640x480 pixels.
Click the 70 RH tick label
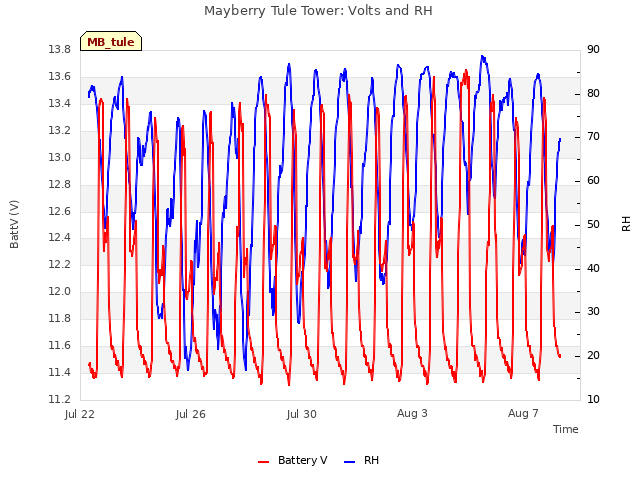pos(593,137)
